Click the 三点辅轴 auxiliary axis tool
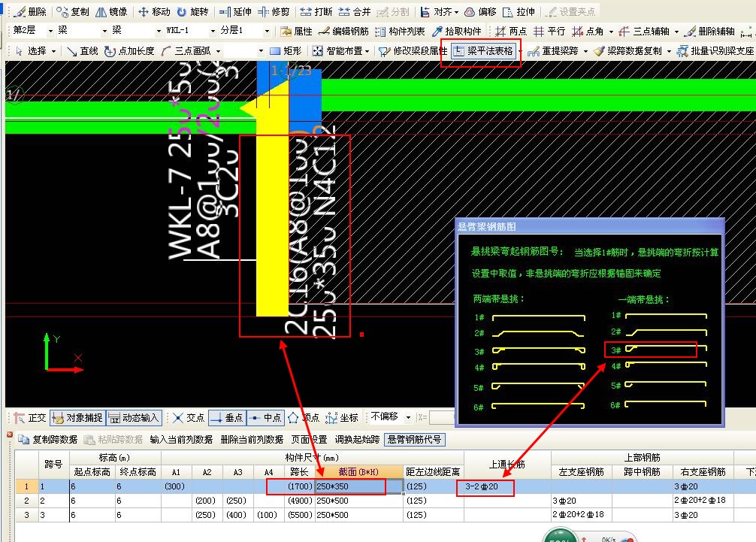This screenshot has width=756, height=542. click(644, 32)
